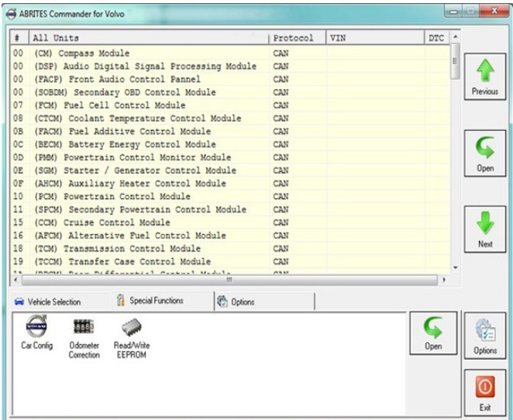Select the (TCM) Transmission Control Module row
Screen dimensions: 513x420
230,249
